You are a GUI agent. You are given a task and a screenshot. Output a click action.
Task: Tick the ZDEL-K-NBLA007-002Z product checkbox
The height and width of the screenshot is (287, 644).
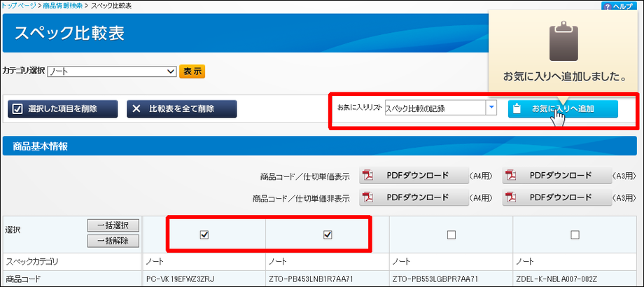pos(575,235)
